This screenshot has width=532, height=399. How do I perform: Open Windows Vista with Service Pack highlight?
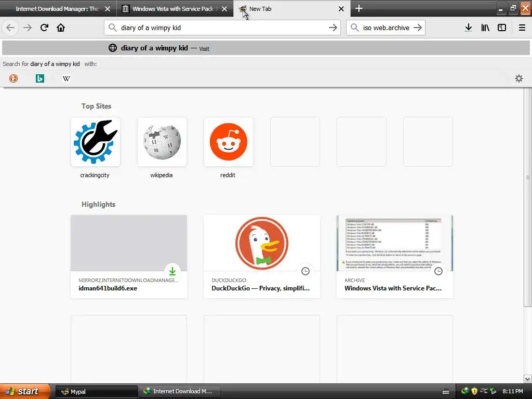pyautogui.click(x=395, y=257)
